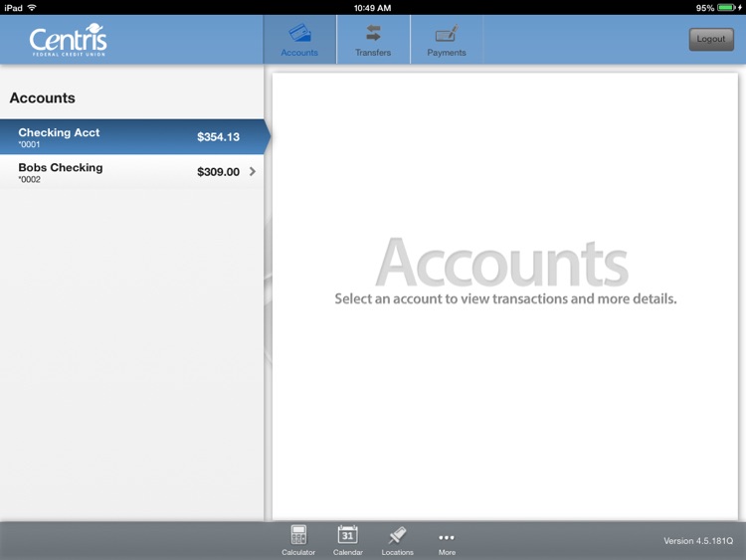
Task: Tap the Centris logo
Action: [x=68, y=40]
